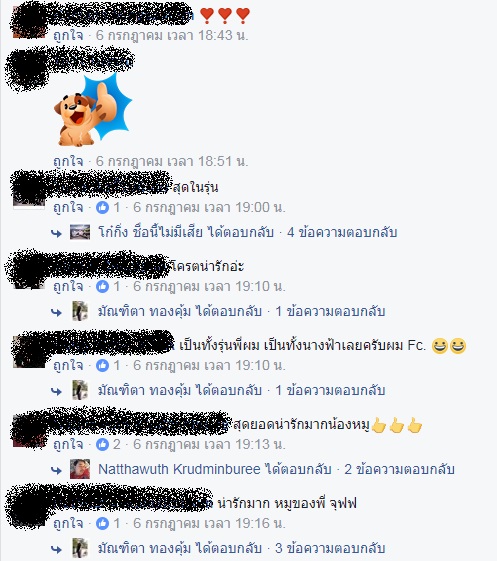Open Natthawuth Krudminburee's profile picture
Viewport: 497px width, 561px height.
click(80, 469)
